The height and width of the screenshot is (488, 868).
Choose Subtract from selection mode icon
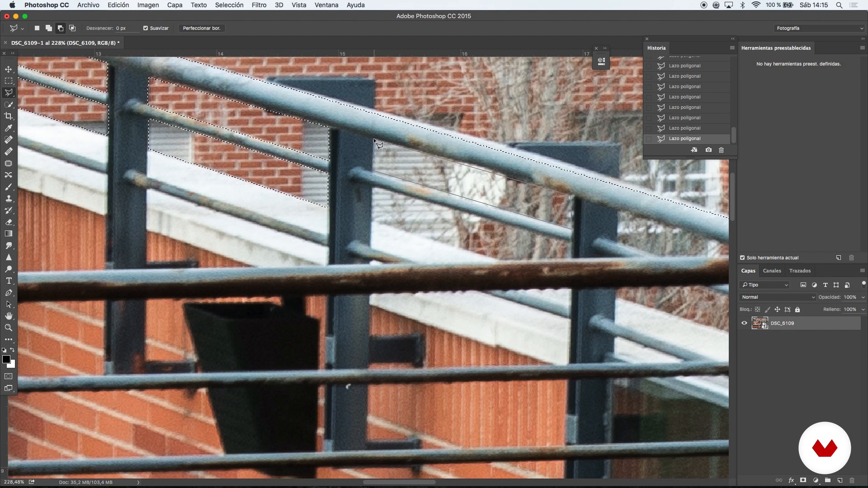coord(61,28)
